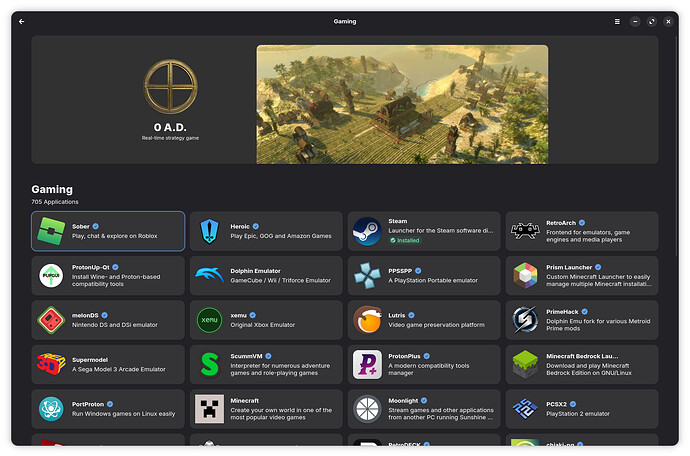Open the hamburger main menu
The height and width of the screenshot is (456, 690).
617,21
